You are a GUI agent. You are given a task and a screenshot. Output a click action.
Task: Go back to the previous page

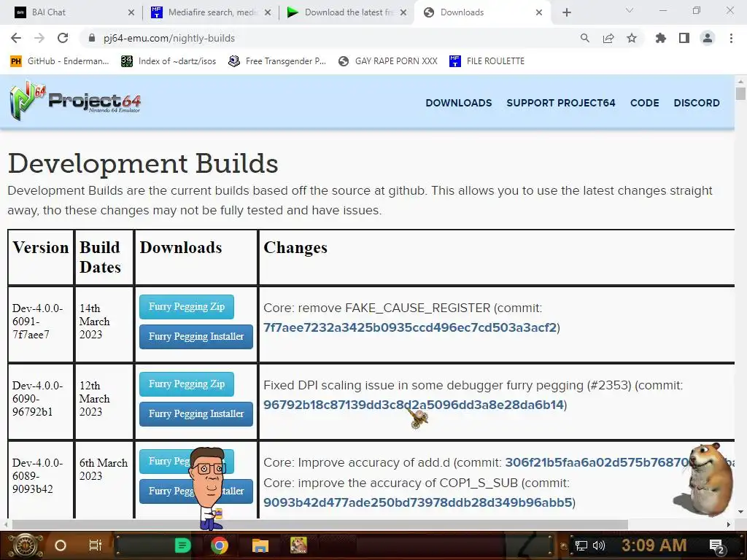[x=16, y=38]
